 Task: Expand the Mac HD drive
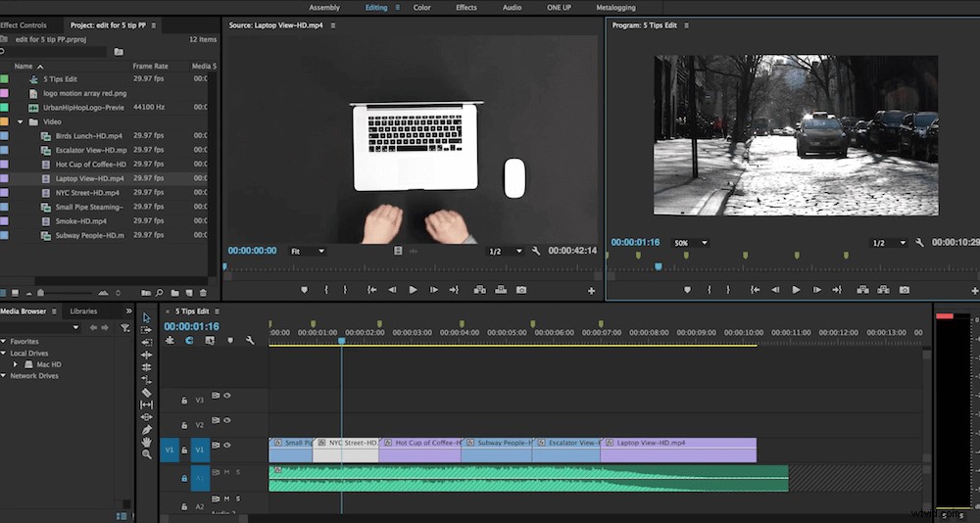click(15, 364)
